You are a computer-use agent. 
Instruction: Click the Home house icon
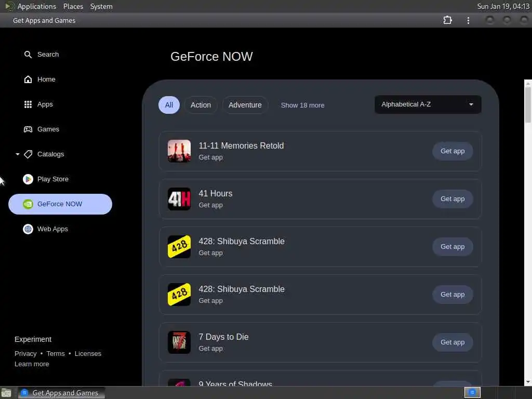tap(28, 79)
